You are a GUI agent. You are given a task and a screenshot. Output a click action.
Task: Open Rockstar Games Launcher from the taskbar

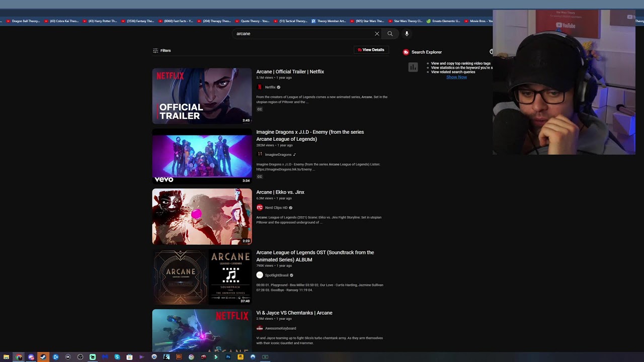[240, 357]
